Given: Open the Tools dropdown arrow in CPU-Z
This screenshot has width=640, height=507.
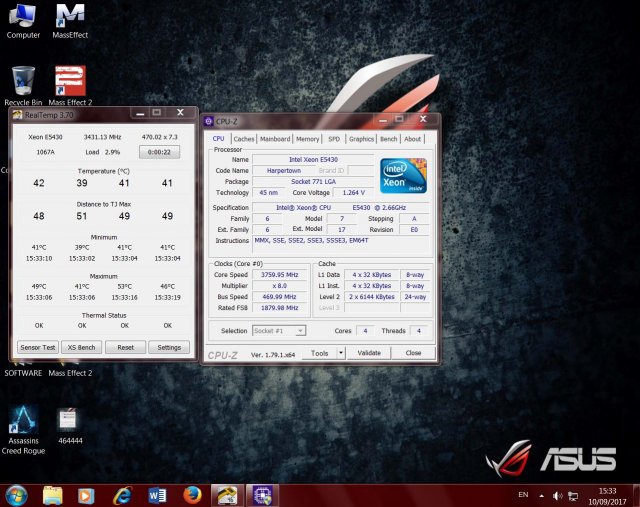Looking at the screenshot, I should click(x=341, y=353).
